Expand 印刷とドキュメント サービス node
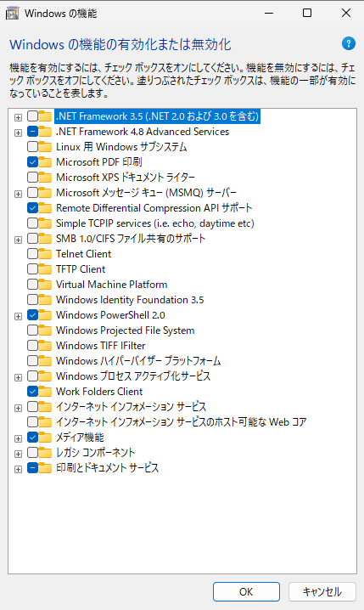The height and width of the screenshot is (610, 364). point(19,469)
